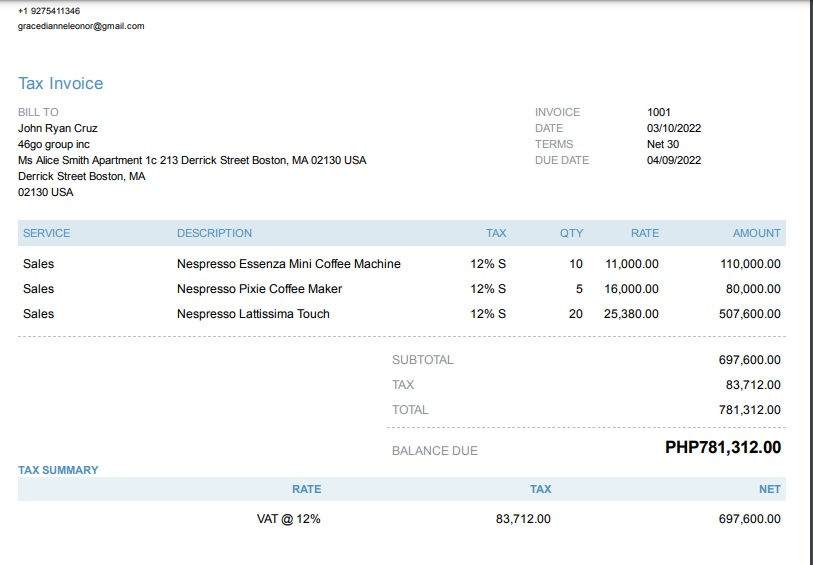The height and width of the screenshot is (565, 813).
Task: Click the RATE column header in items table
Action: click(644, 233)
